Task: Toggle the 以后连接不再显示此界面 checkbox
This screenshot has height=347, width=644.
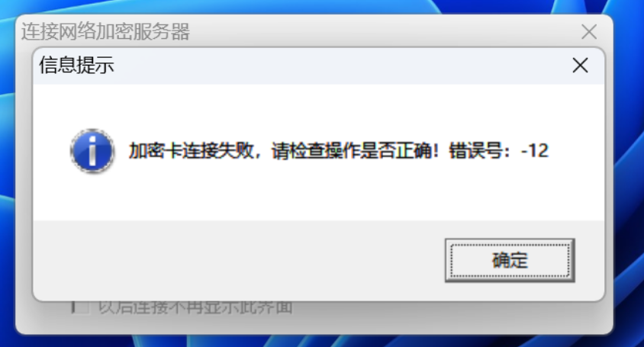Action: coord(81,307)
